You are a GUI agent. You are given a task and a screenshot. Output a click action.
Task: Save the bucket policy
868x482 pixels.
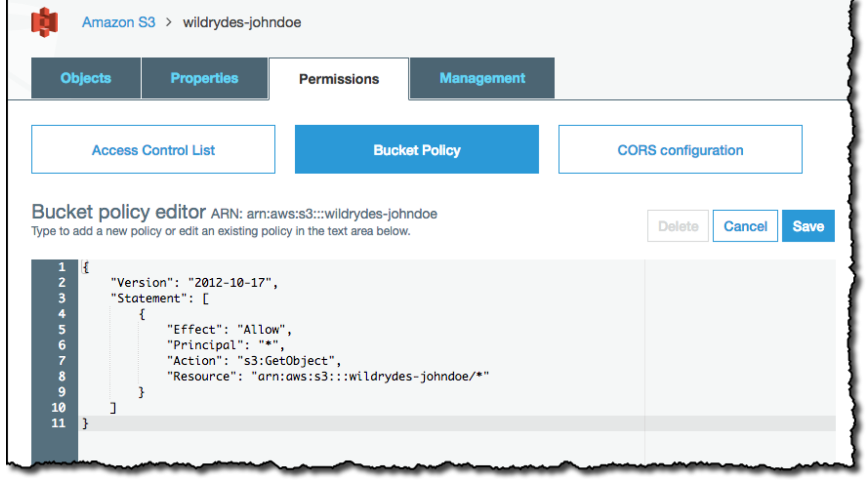pyautogui.click(x=808, y=226)
